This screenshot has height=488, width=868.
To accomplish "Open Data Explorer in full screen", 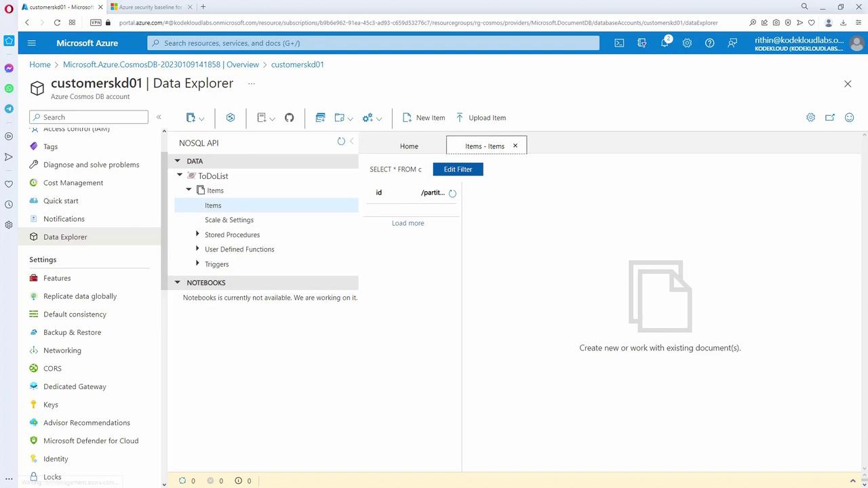I will 829,118.
